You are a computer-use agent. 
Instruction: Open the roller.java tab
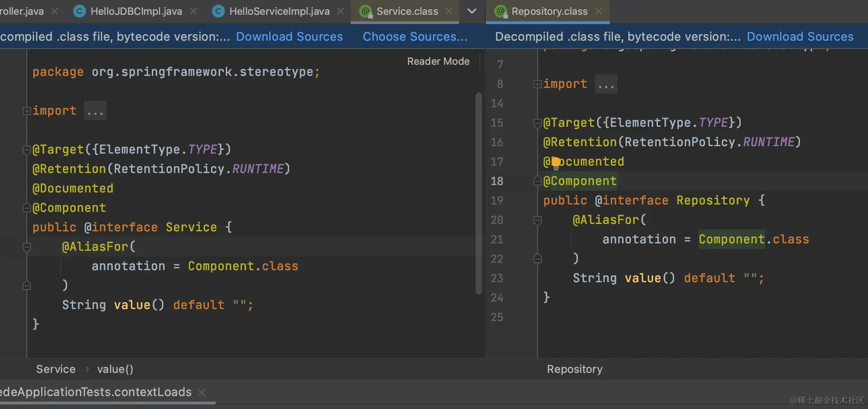point(22,11)
